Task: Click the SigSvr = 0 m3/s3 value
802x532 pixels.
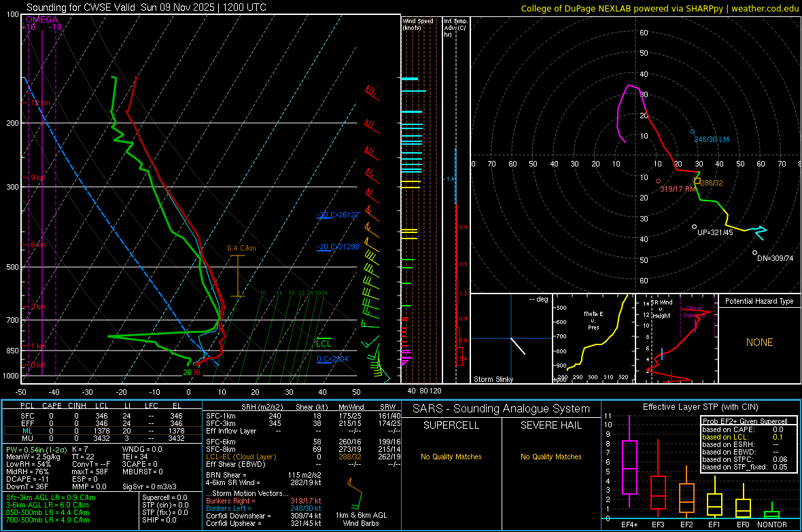Action: click(x=150, y=486)
